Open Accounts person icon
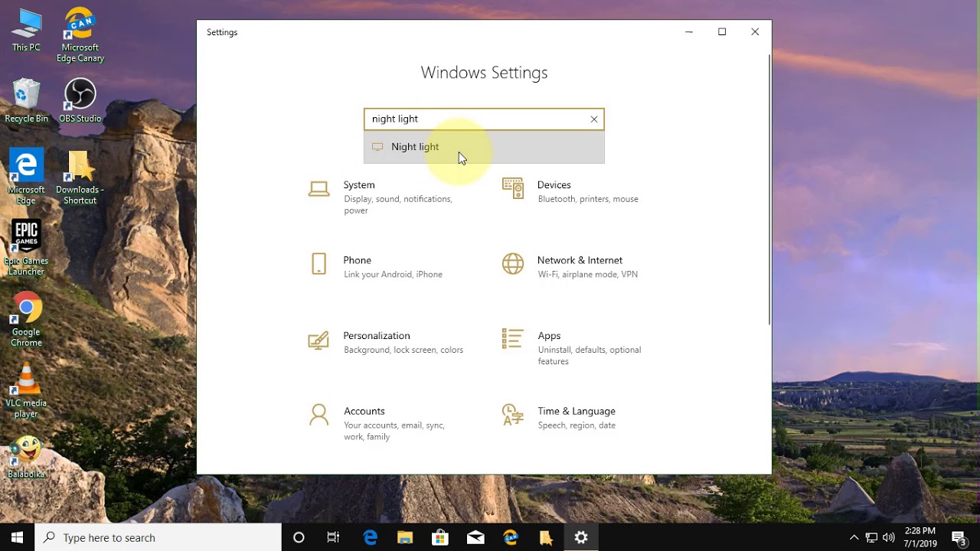 tap(318, 415)
